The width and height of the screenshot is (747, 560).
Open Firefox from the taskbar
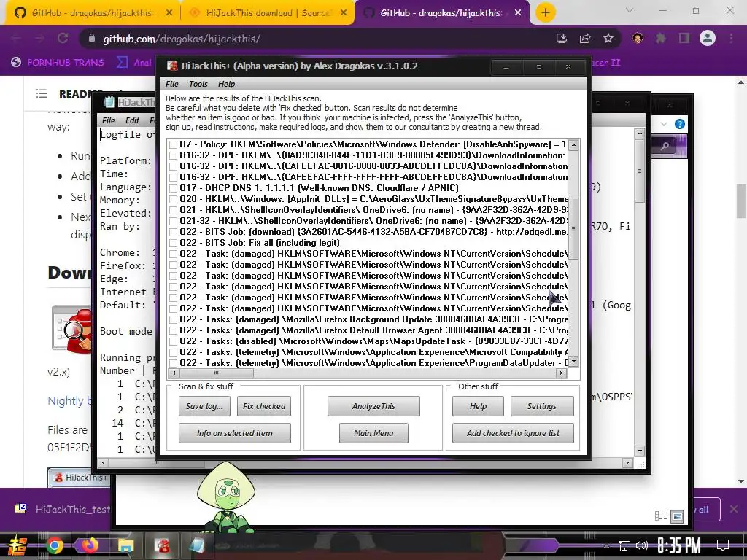pos(90,545)
